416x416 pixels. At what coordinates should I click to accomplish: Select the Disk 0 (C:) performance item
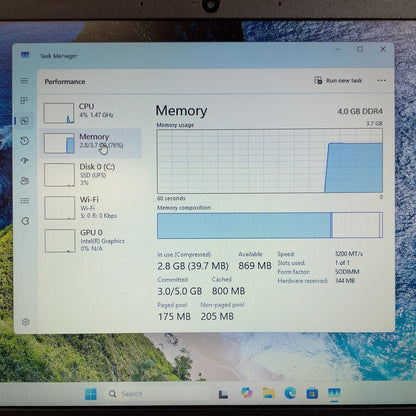click(90, 175)
